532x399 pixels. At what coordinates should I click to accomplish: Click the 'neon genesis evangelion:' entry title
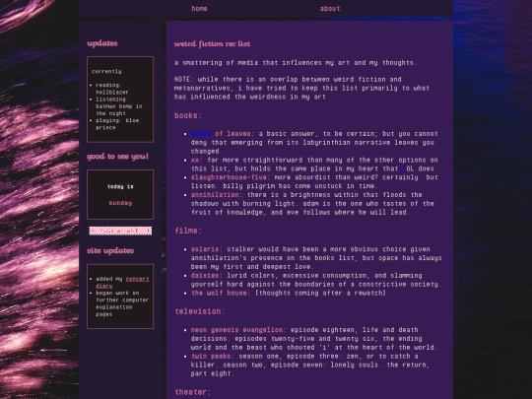(238, 330)
